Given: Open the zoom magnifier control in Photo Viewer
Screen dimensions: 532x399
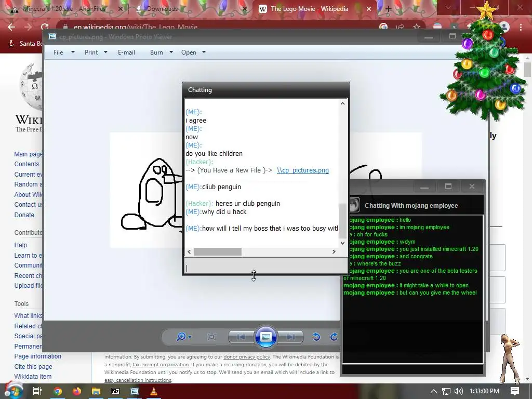Looking at the screenshot, I should tap(181, 337).
